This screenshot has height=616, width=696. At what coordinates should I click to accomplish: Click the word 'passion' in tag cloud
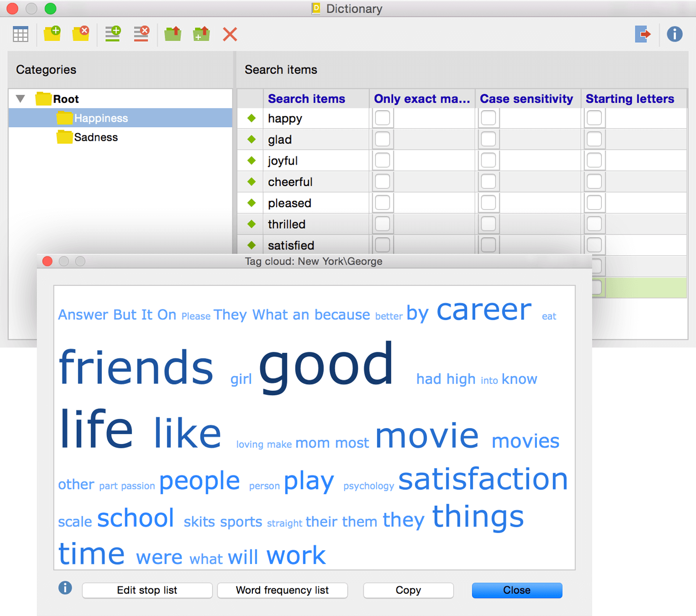138,486
